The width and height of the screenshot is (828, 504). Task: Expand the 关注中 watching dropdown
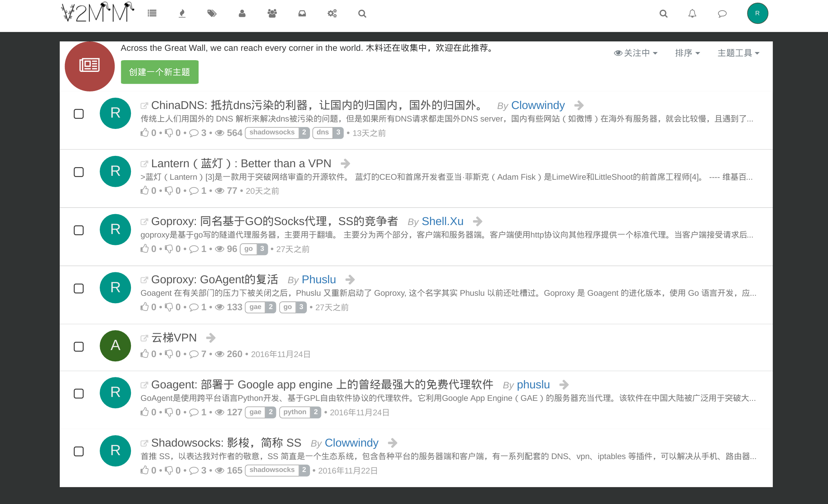pyautogui.click(x=636, y=53)
